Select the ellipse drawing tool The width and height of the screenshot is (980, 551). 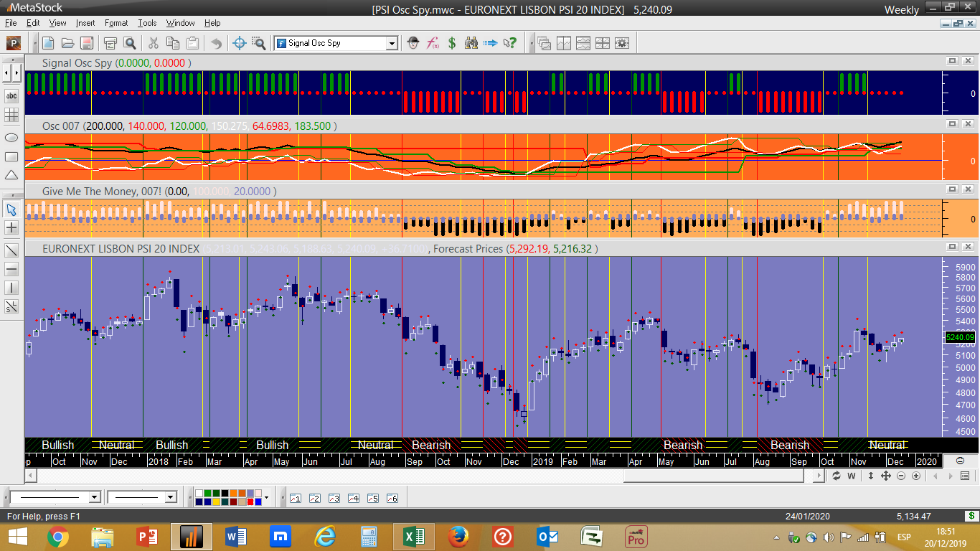pos(11,137)
